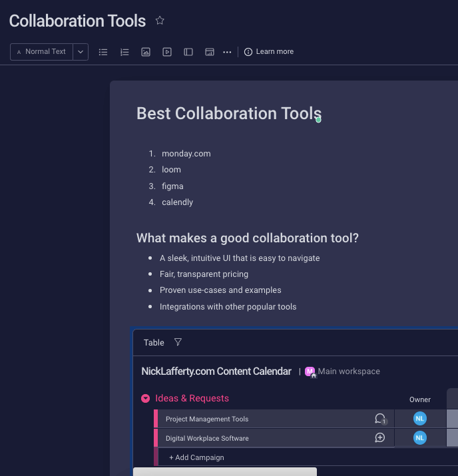458x476 pixels.
Task: Open the filter funnel icon
Action: click(x=178, y=342)
